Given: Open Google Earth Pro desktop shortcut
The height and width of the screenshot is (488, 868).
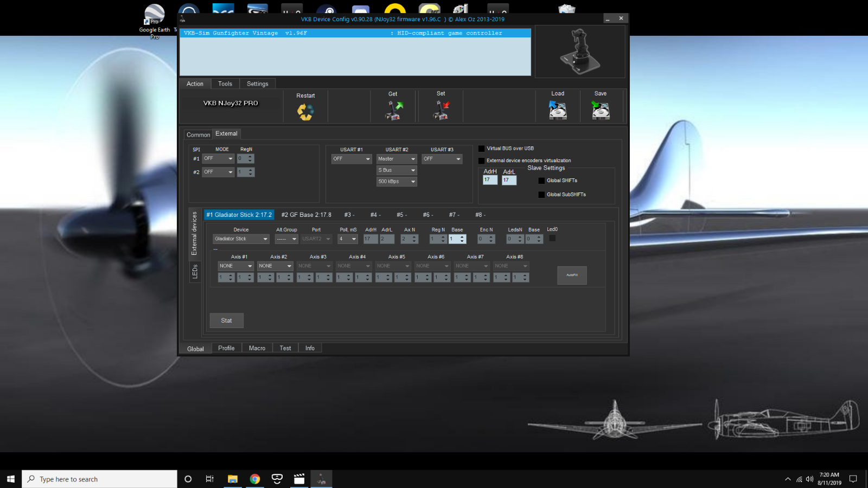Looking at the screenshot, I should [x=155, y=22].
